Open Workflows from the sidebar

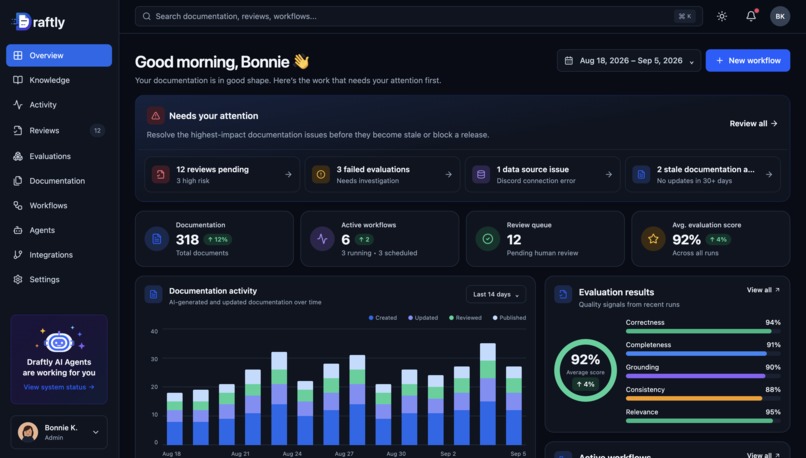(x=59, y=206)
